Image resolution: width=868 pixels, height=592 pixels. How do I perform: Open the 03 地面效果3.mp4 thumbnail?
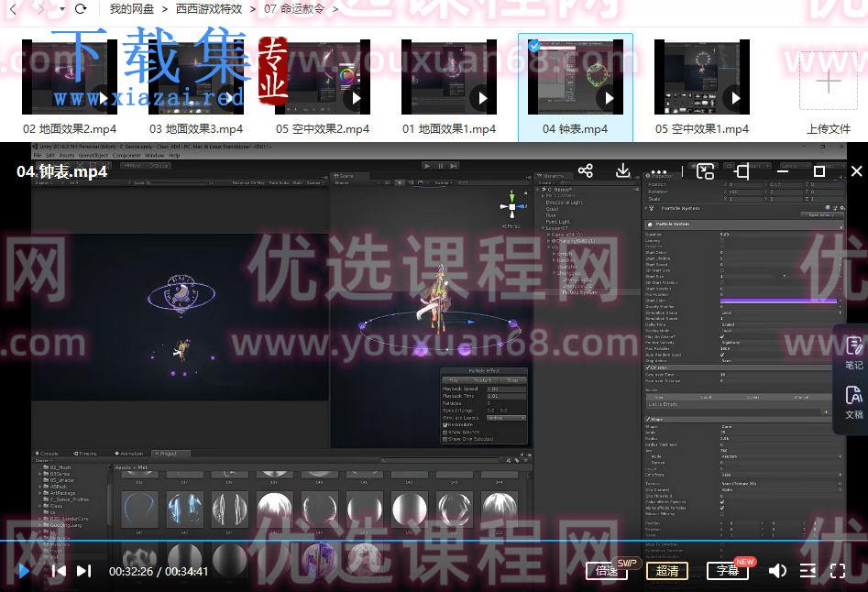196,77
